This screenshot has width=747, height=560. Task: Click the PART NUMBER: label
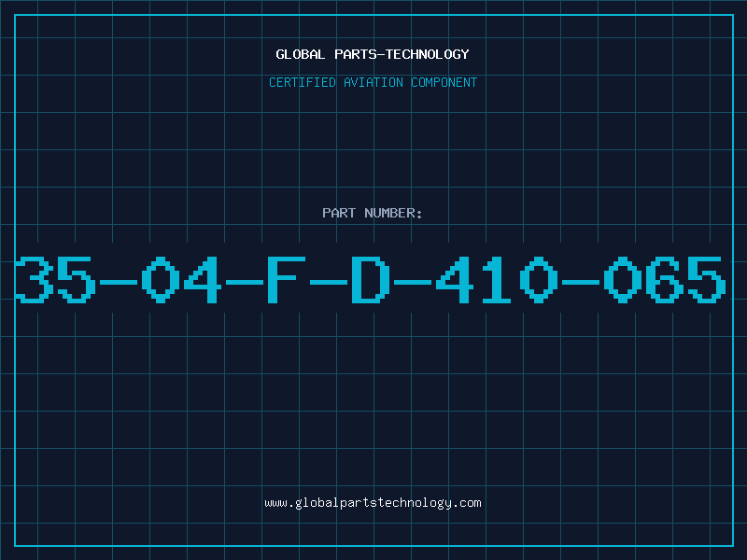[x=372, y=213]
